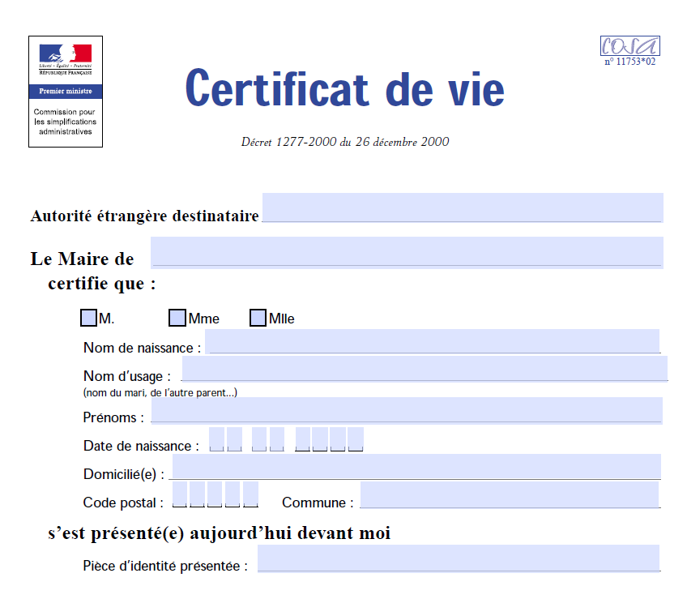The image size is (687, 616).
Task: Click the Commission pour les simplifications administratives label
Action: click(65, 122)
